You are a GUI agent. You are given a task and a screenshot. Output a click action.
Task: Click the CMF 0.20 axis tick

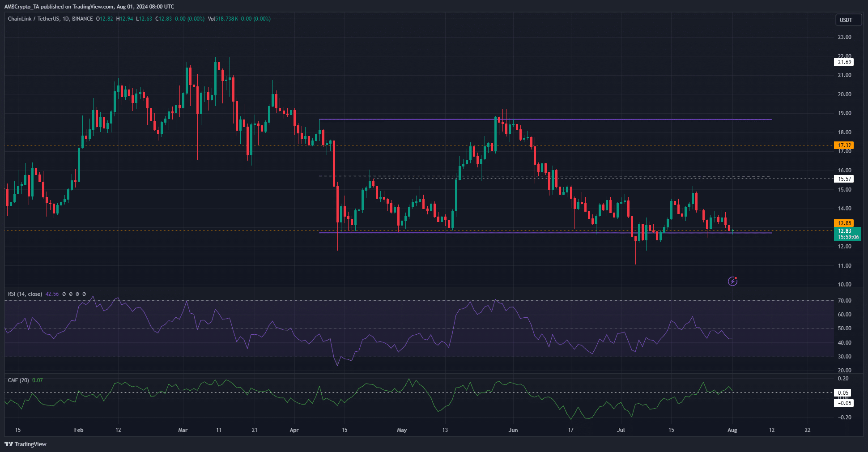(x=843, y=379)
